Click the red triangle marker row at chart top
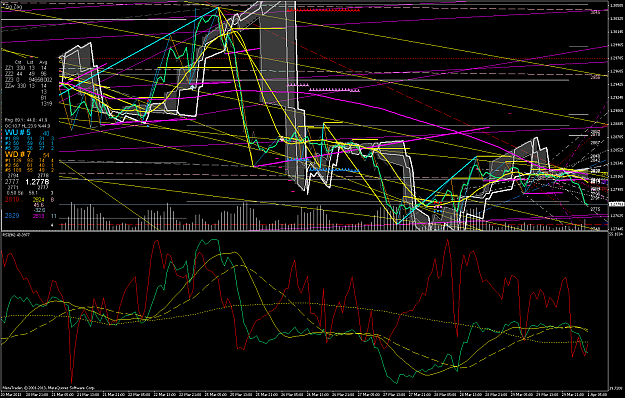625x398 pixels. point(323,10)
